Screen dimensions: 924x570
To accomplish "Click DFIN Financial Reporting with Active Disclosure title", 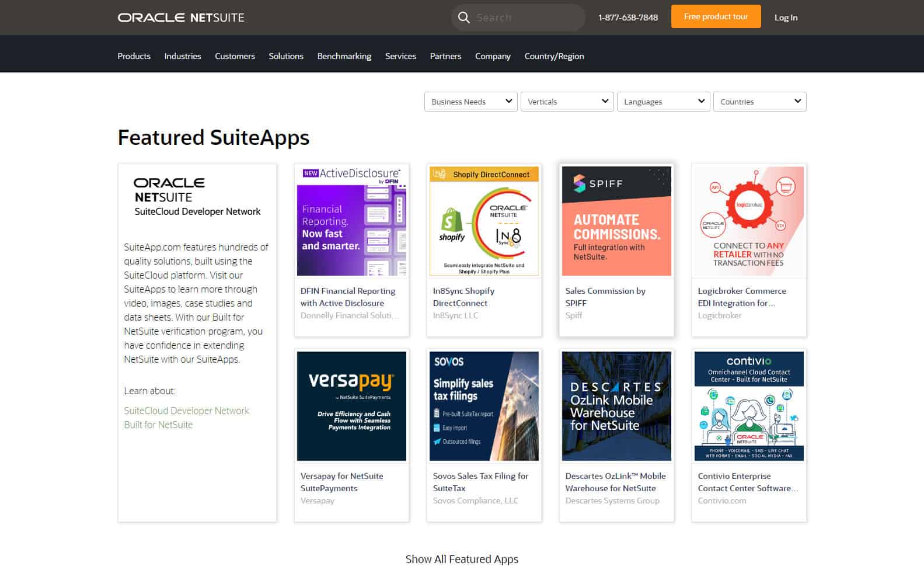I will pyautogui.click(x=348, y=297).
